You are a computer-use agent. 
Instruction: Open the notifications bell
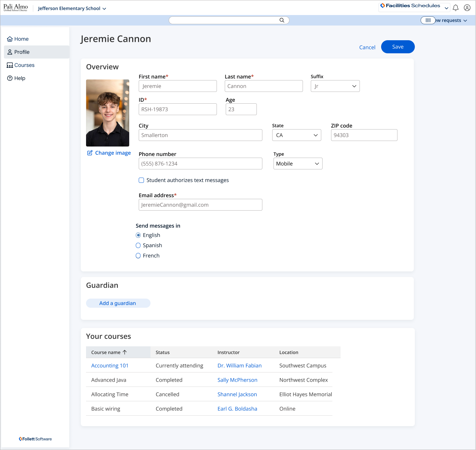pos(455,8)
